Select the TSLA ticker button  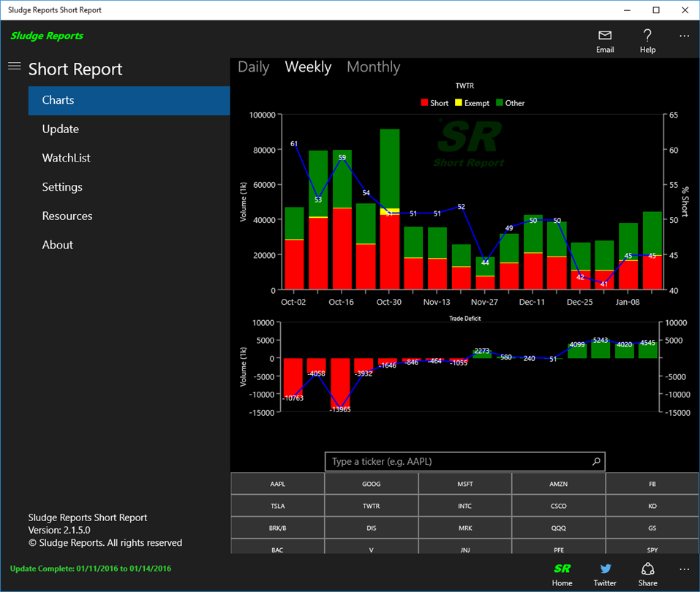[x=277, y=506]
